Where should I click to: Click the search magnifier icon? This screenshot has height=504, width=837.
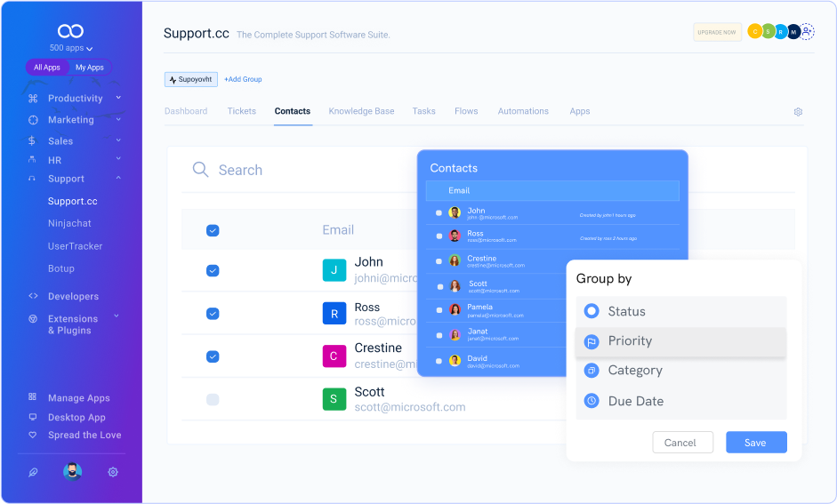pos(200,170)
